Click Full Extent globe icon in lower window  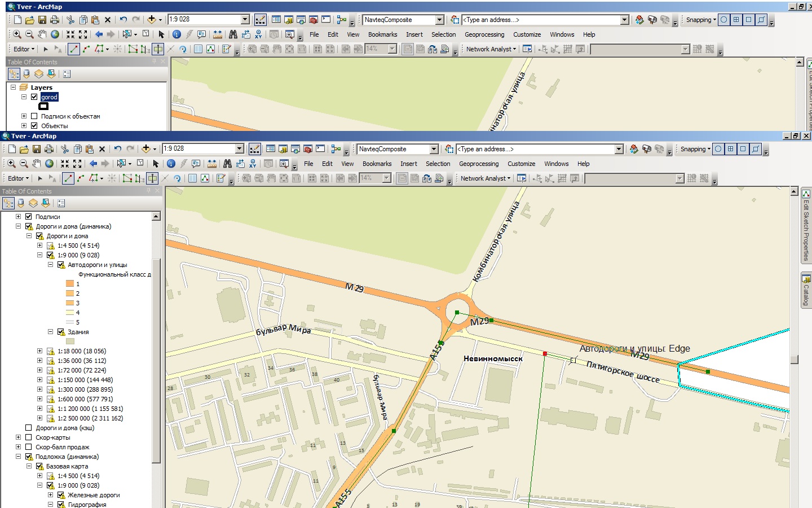(50, 164)
